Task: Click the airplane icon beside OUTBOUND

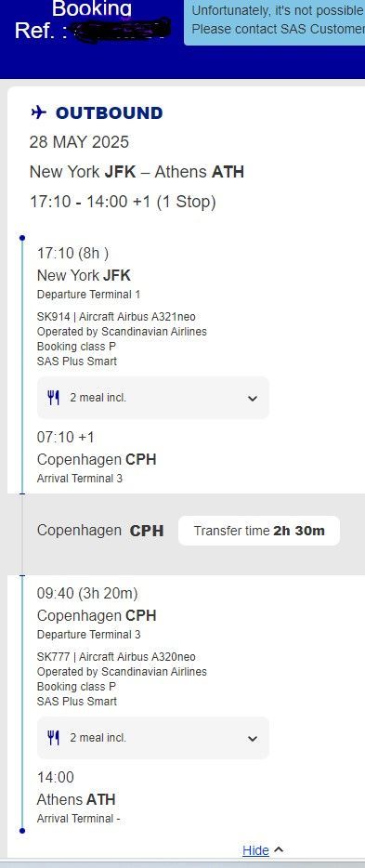Action: point(38,113)
